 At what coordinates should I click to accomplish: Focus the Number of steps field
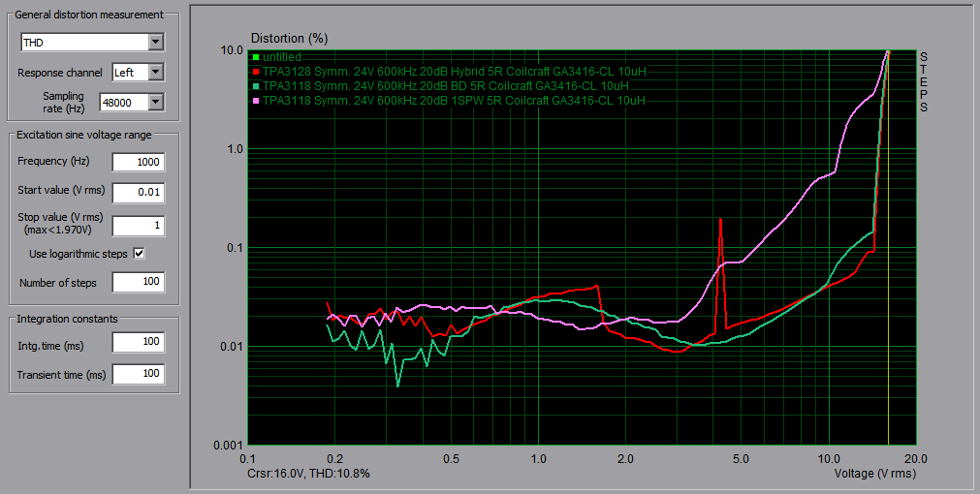pyautogui.click(x=138, y=283)
